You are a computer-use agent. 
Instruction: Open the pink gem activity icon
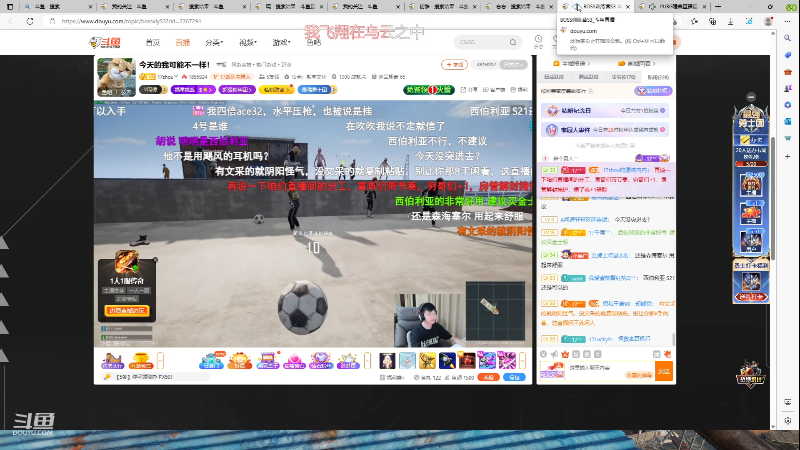[x=294, y=361]
